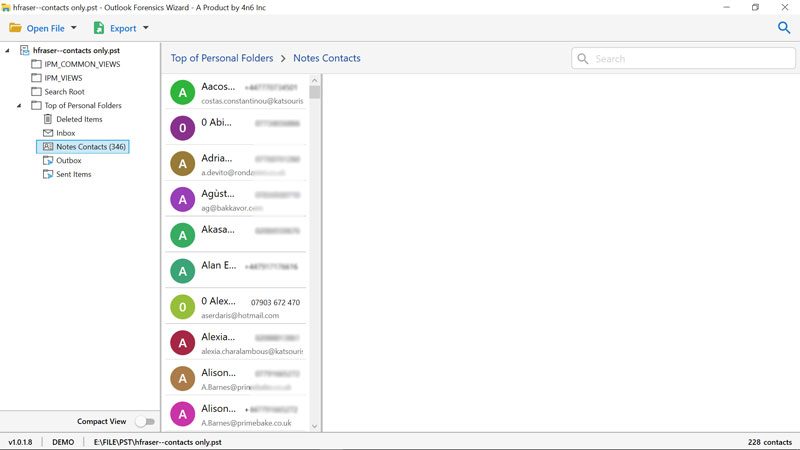Image resolution: width=800 pixels, height=450 pixels.
Task: Open the Export dropdown arrow
Action: (145, 28)
